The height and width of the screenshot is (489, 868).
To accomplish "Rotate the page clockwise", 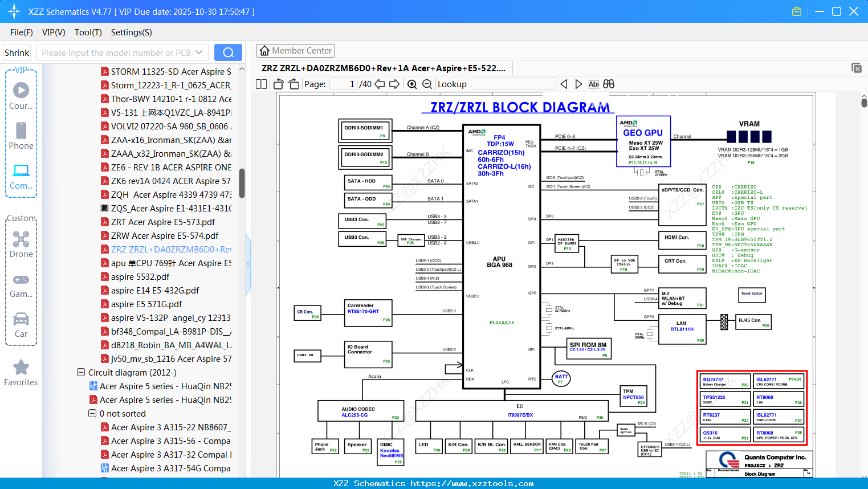I will click(x=294, y=84).
